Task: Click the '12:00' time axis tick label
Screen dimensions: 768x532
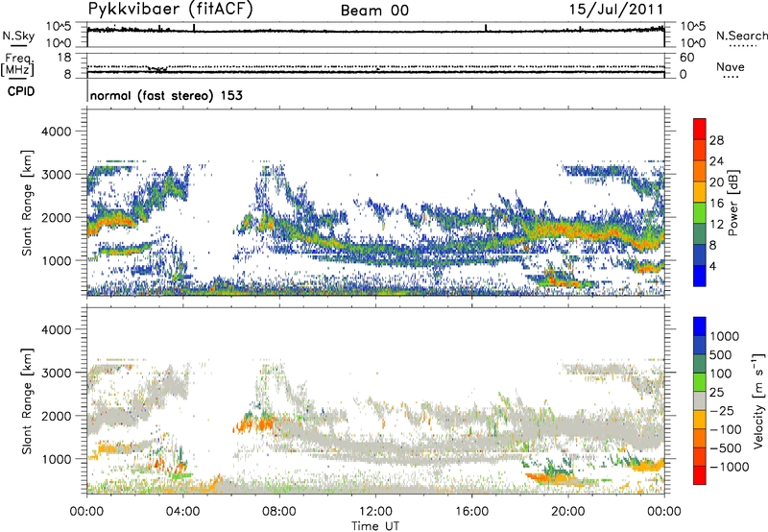Action: tap(375, 512)
